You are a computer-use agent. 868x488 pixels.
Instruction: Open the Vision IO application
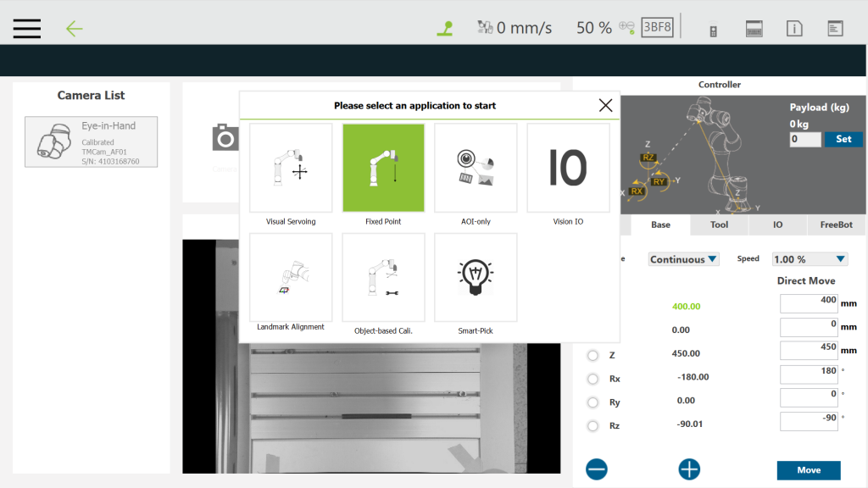click(568, 168)
